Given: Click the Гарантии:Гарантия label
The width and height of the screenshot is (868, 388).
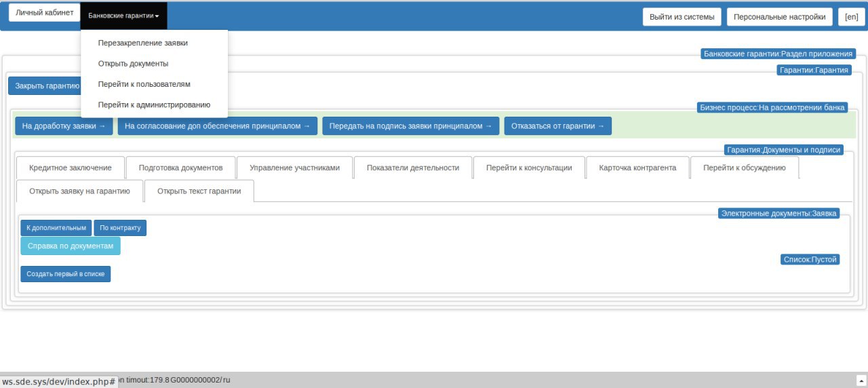Looking at the screenshot, I should point(813,70).
